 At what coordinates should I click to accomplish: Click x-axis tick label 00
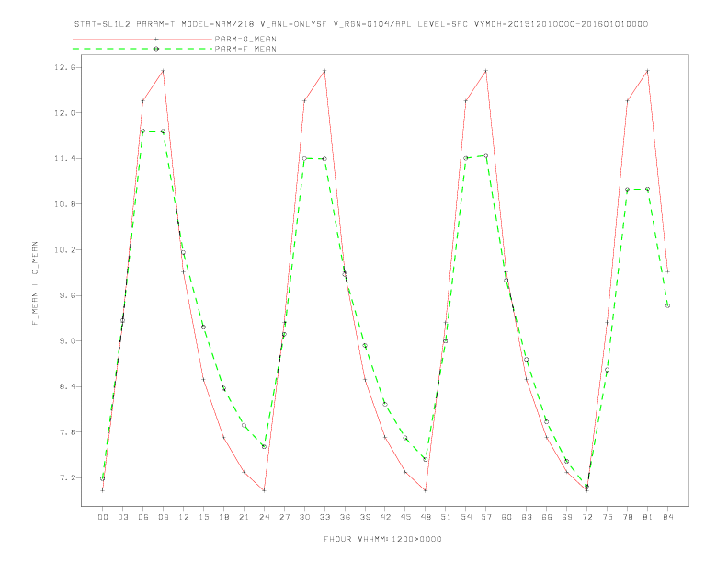(x=103, y=517)
